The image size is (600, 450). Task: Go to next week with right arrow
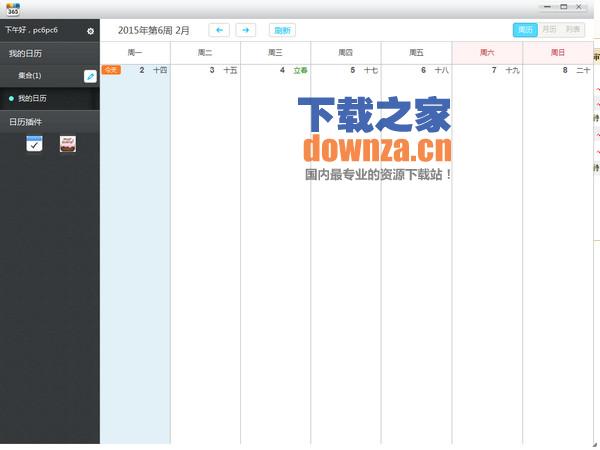246,30
